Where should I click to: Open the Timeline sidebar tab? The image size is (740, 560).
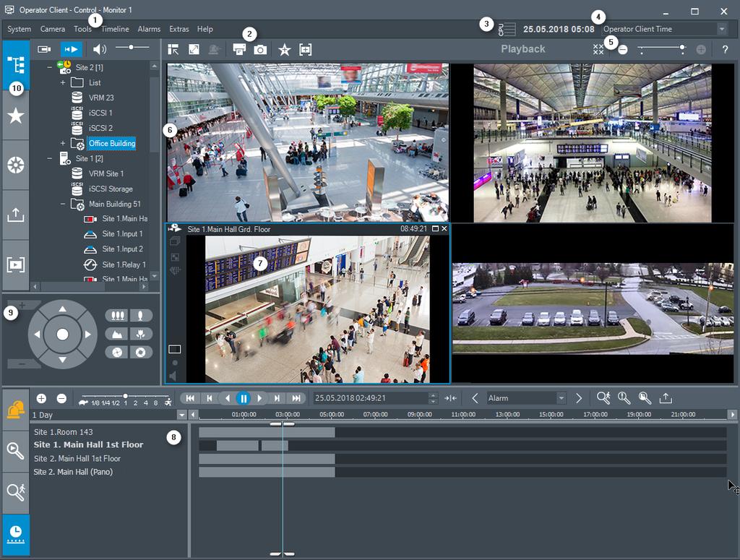pyautogui.click(x=16, y=535)
